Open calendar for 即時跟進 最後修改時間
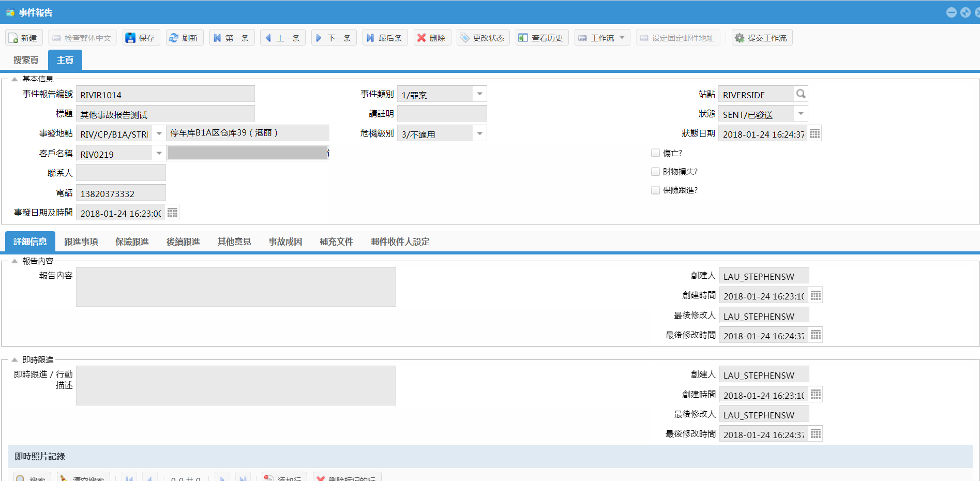 816,434
